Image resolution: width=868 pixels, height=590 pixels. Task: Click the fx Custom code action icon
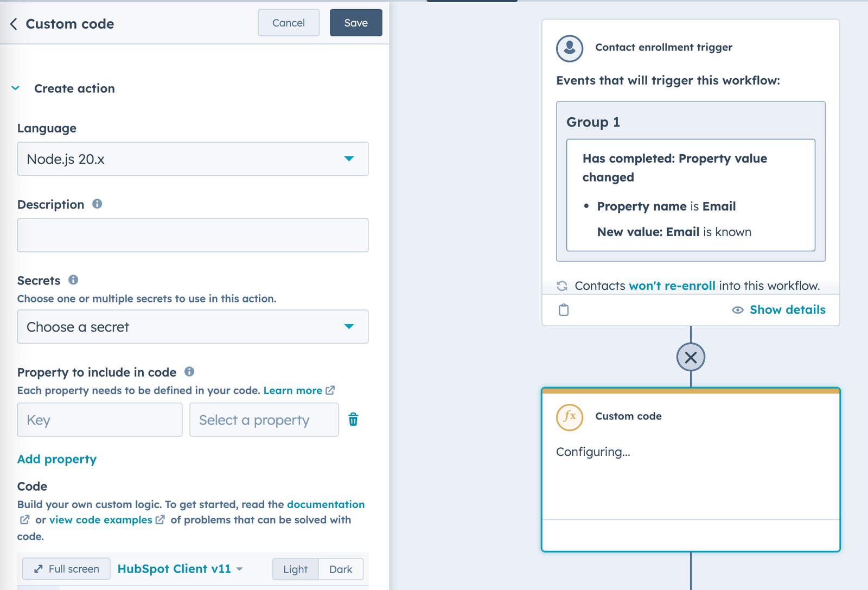(570, 417)
